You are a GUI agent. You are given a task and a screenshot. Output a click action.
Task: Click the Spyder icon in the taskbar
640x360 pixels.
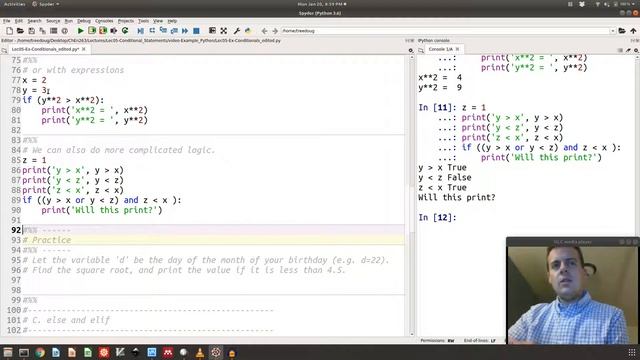click(x=216, y=353)
